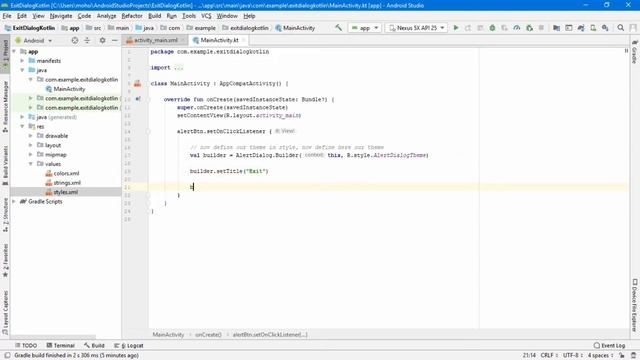Toggle the Gradle panel on right edge
Image resolution: width=640 pixels, height=360 pixels.
635,51
